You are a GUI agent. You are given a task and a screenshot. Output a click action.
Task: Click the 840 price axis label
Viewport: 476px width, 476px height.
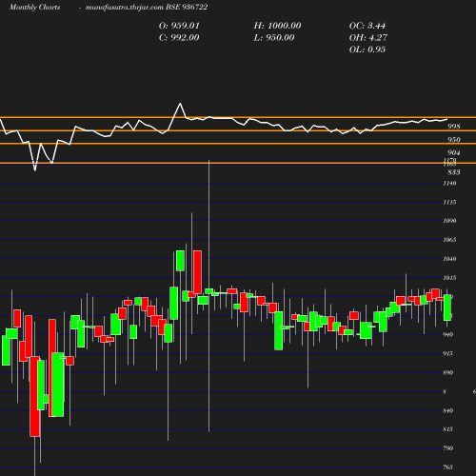tap(447, 411)
